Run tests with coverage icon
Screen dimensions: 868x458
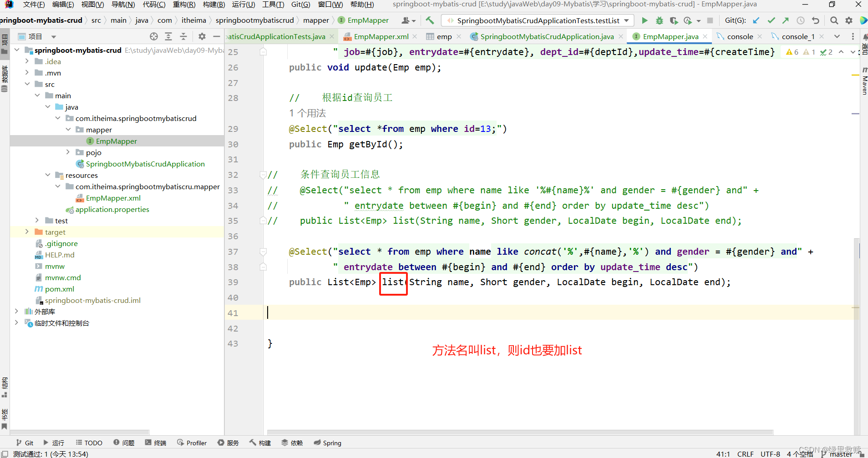pos(674,20)
